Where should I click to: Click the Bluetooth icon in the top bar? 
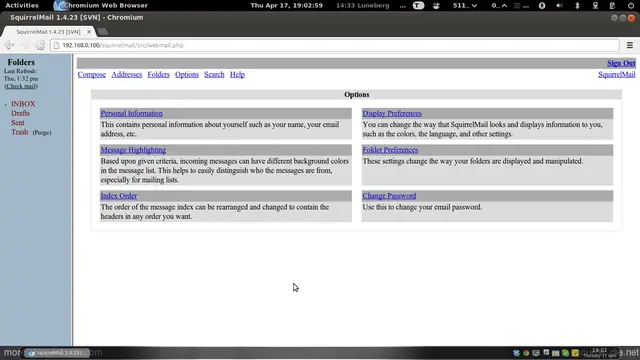pyautogui.click(x=577, y=5)
